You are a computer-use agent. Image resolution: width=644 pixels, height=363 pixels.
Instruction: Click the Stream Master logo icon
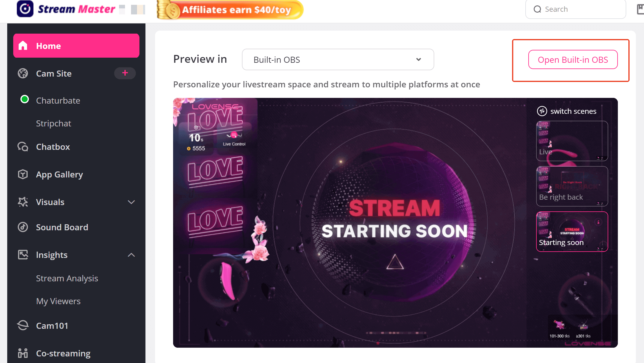25,9
